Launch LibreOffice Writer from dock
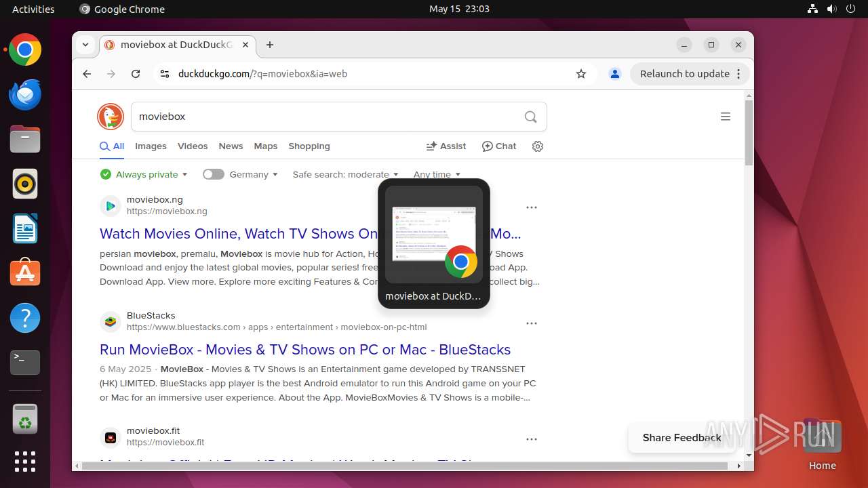The image size is (868, 488). (x=25, y=228)
